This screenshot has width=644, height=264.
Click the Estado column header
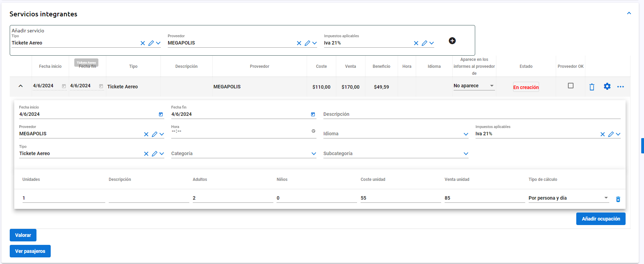click(x=526, y=66)
